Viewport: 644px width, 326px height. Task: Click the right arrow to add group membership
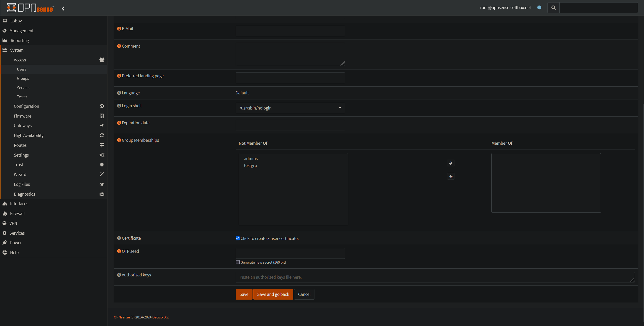(451, 163)
